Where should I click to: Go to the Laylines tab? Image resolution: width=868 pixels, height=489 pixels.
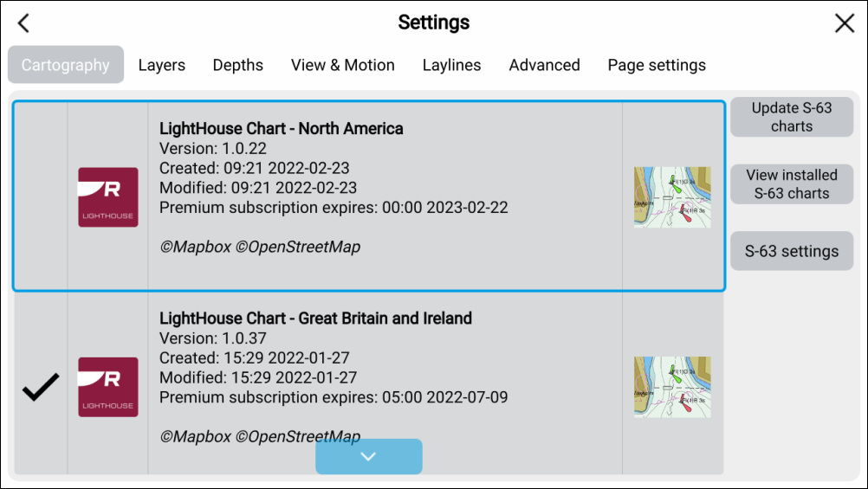point(451,65)
